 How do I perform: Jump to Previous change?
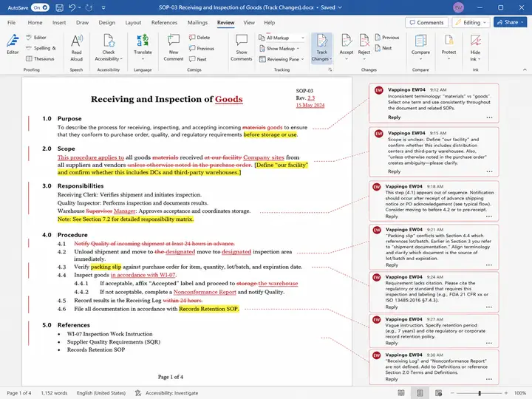(387, 38)
